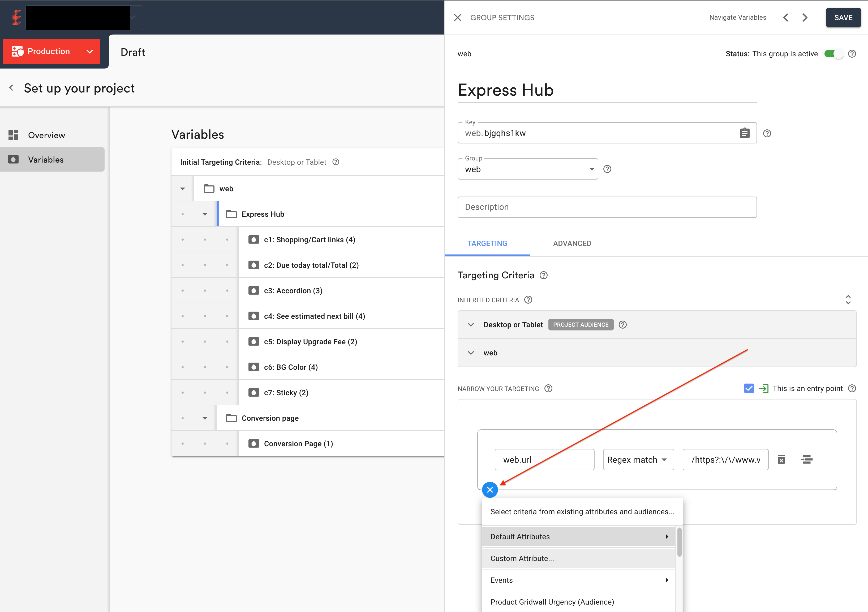
Task: Click the criteria grouping lines icon
Action: [x=807, y=460]
